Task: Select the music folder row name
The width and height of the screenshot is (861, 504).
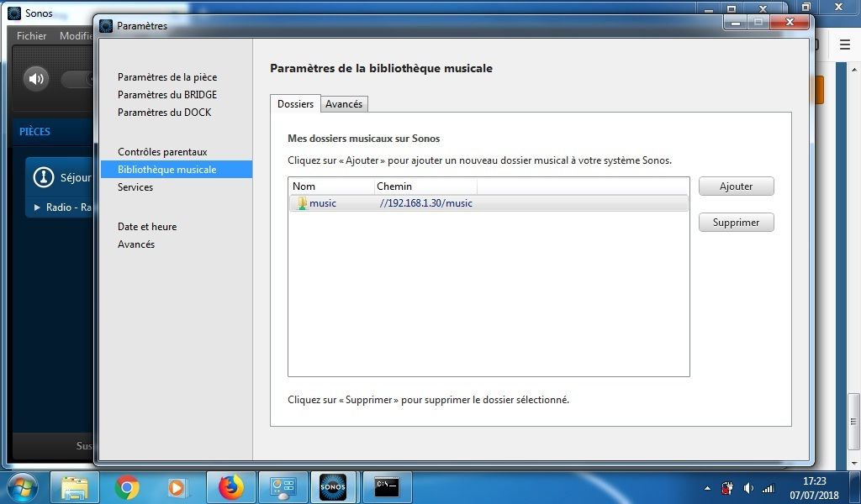Action: click(x=323, y=203)
